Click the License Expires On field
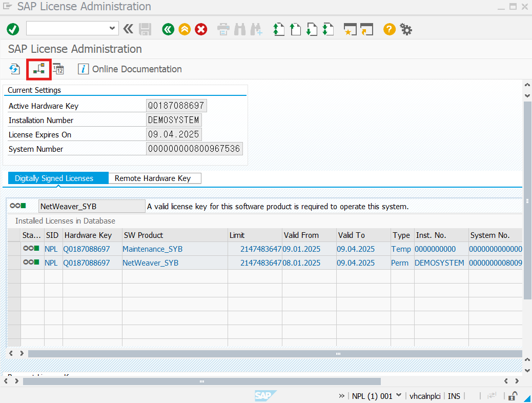 174,134
